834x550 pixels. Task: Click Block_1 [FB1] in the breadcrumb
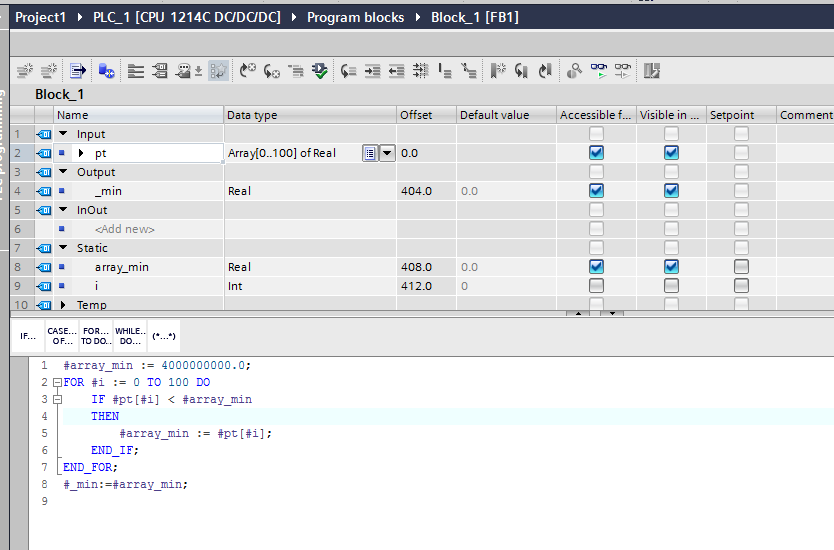pos(474,18)
